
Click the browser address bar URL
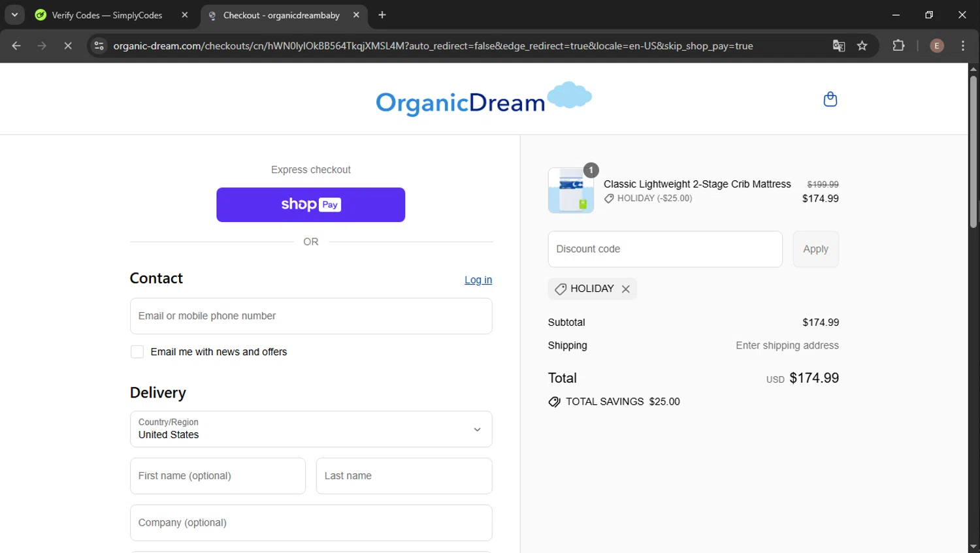pyautogui.click(x=433, y=46)
